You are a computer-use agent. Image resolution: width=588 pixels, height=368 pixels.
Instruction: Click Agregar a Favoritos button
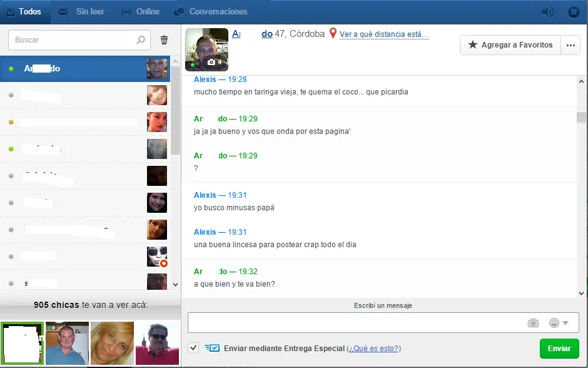tap(510, 45)
